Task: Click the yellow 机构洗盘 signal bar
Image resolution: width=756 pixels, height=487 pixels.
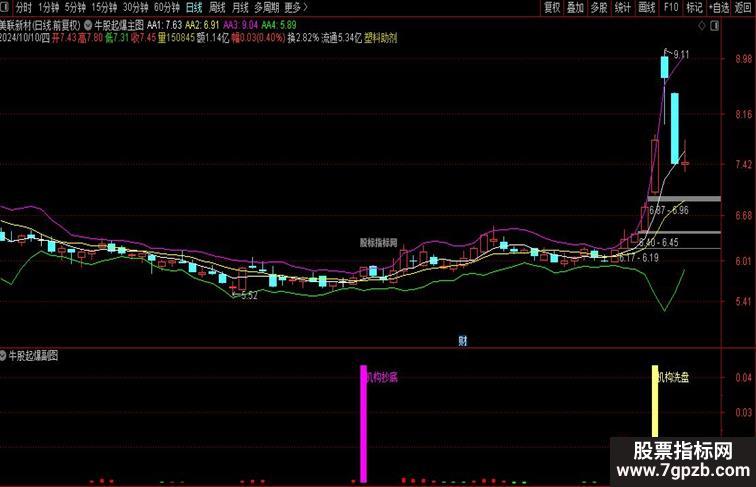Action: [x=655, y=401]
